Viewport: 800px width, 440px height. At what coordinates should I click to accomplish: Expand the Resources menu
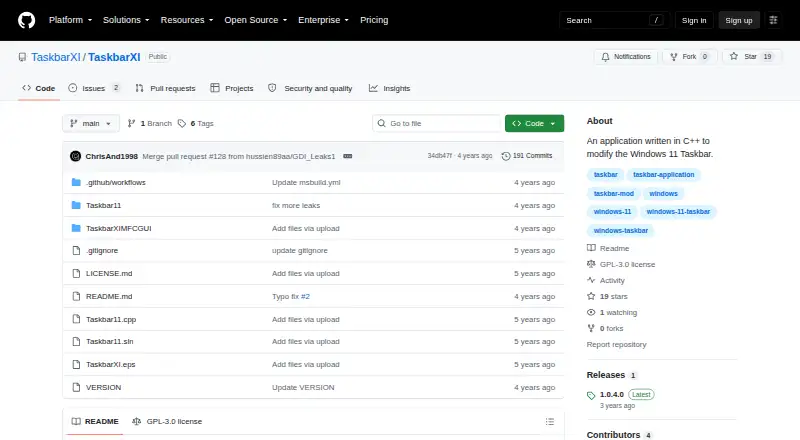tap(187, 20)
